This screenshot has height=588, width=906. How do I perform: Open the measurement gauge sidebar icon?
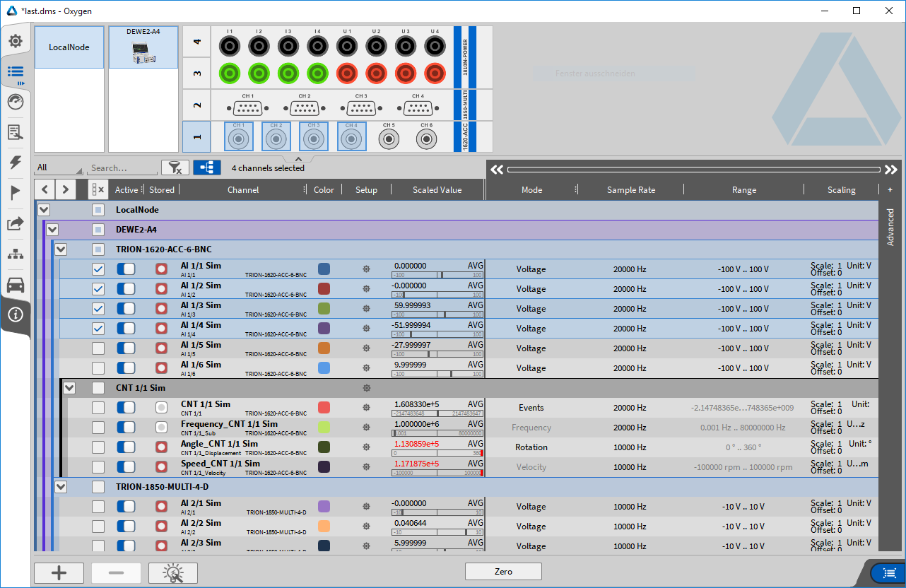tap(15, 102)
